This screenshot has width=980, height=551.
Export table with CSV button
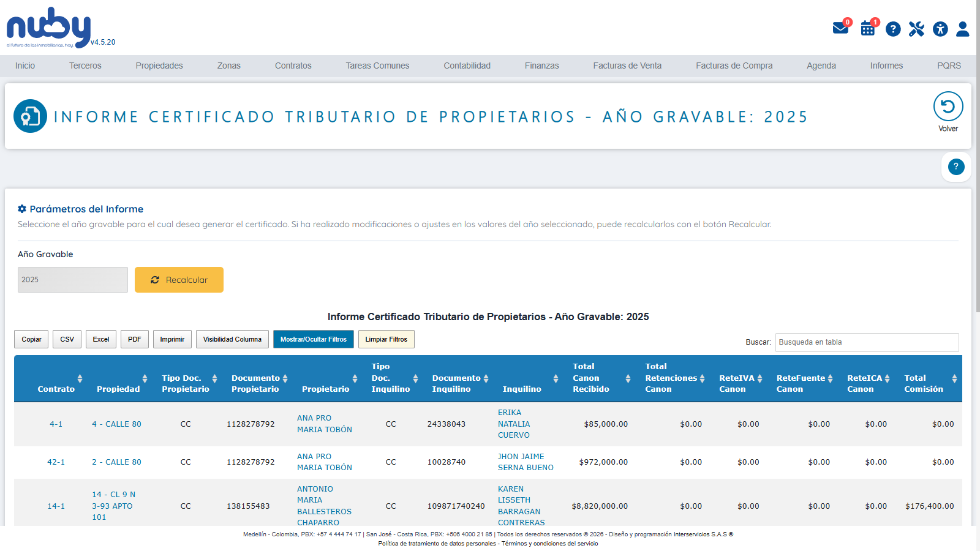pyautogui.click(x=67, y=339)
